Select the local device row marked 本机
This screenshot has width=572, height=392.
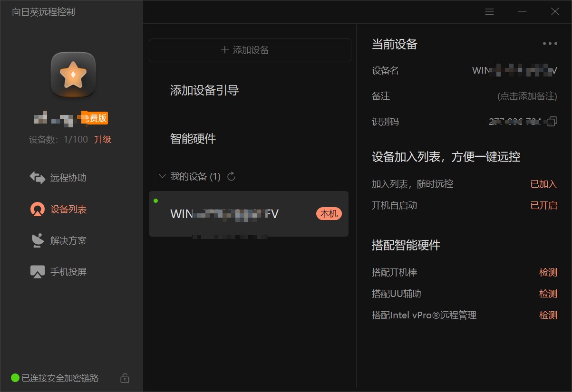(249, 214)
